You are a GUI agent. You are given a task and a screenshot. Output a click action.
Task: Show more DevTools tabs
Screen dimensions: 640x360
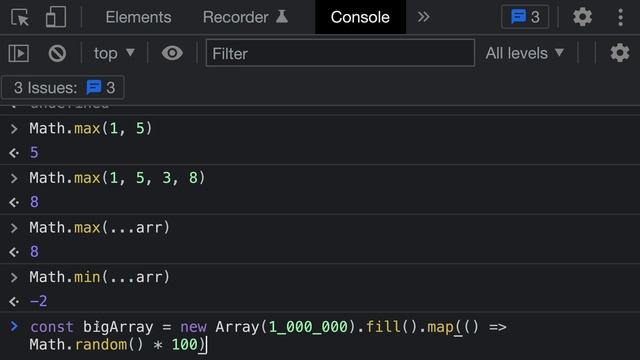(424, 17)
